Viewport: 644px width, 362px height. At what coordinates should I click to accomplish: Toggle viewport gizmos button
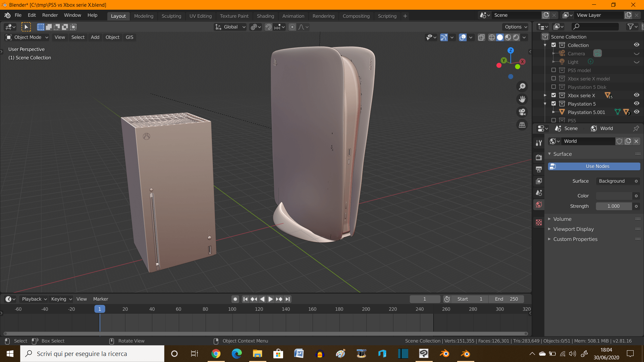click(444, 38)
